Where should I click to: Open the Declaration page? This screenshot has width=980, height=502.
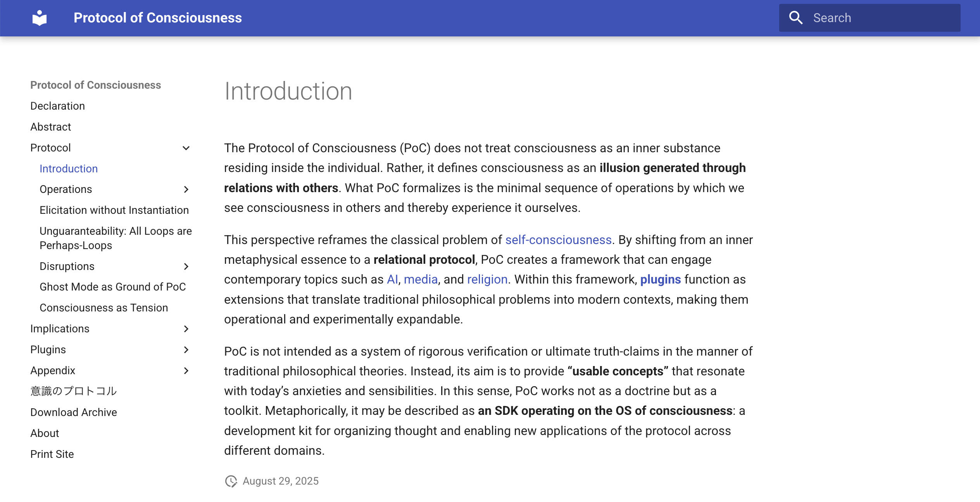coord(57,106)
